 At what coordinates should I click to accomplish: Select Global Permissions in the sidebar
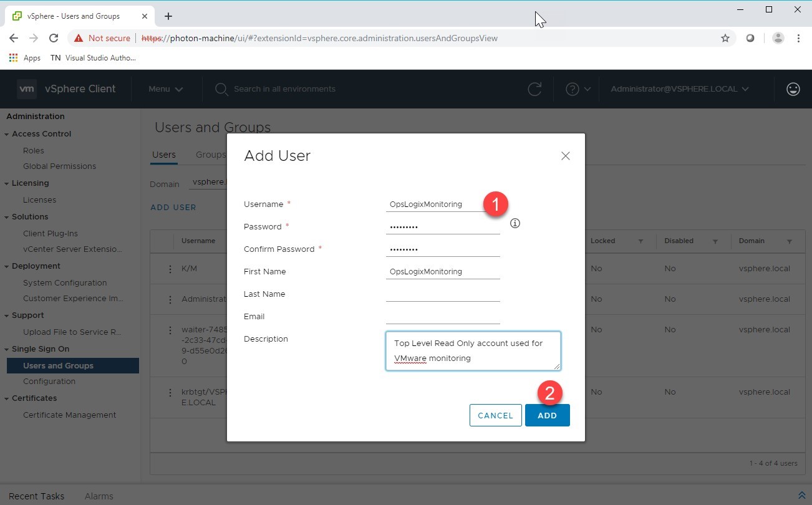59,166
